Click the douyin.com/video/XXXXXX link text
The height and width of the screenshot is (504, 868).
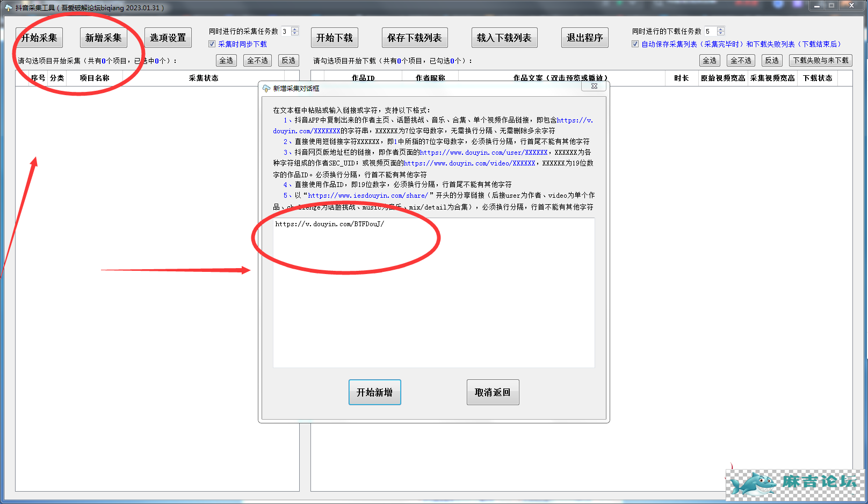(x=470, y=163)
